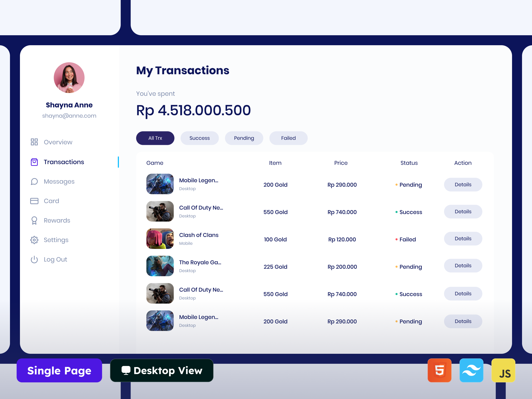The image size is (532, 399).
Task: Open the Overview menu label
Action: point(58,142)
